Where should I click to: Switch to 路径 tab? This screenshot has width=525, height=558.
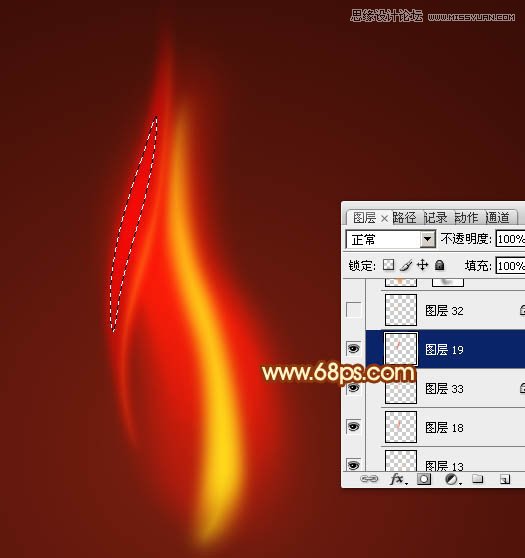point(404,217)
